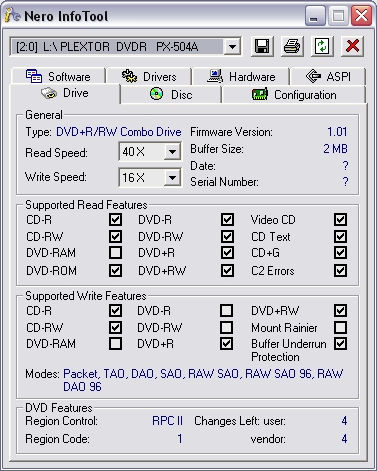377x471 pixels.
Task: Click the Refresh green arrows icon
Action: tap(322, 46)
